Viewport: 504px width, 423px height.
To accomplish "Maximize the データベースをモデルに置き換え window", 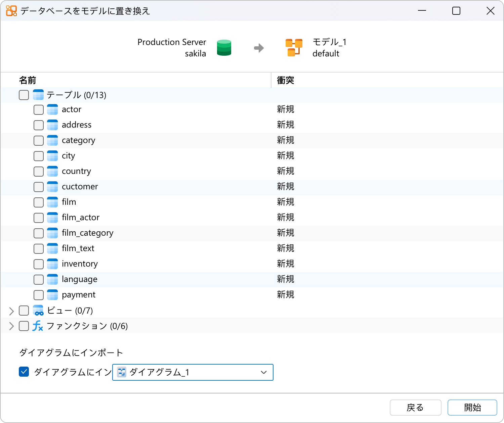I will click(x=456, y=11).
